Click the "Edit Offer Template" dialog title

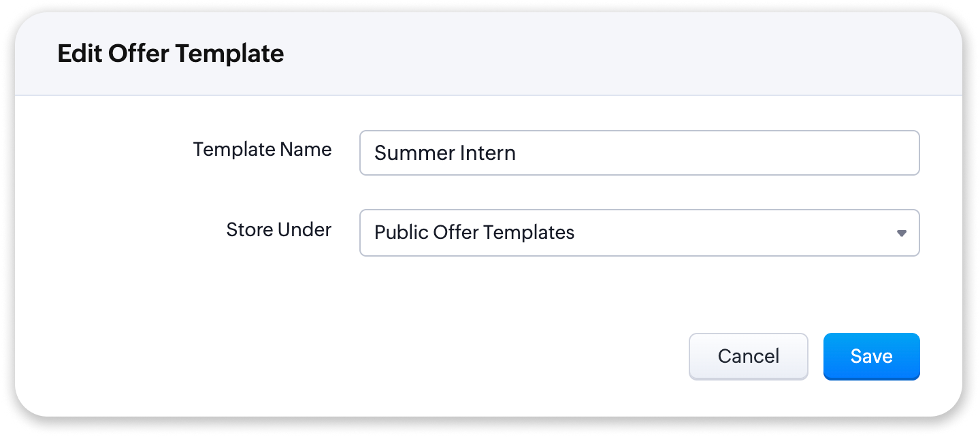point(170,54)
